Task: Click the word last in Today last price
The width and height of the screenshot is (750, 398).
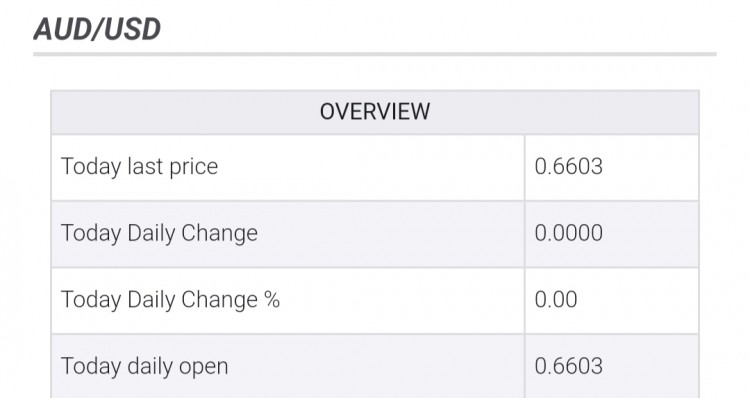Action: point(145,166)
